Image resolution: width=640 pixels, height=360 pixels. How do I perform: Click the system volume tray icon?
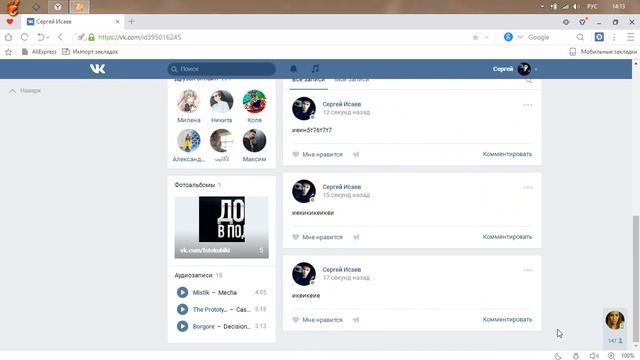click(576, 7)
